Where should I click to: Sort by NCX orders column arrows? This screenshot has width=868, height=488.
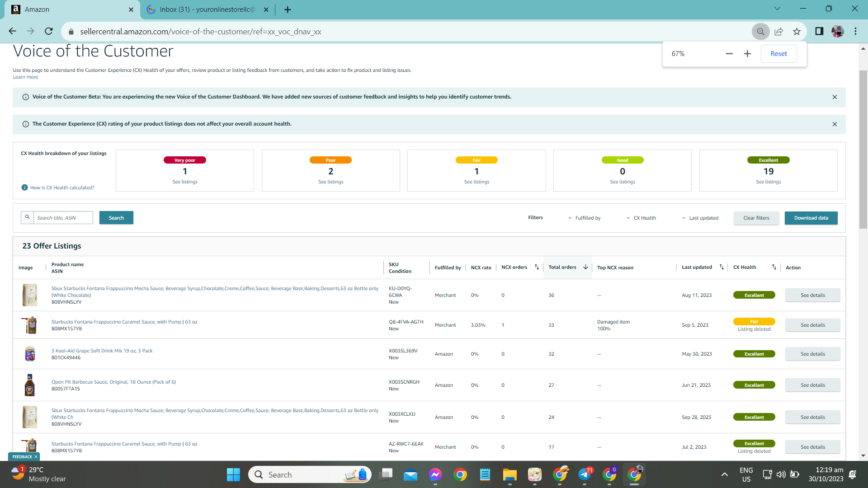point(537,267)
